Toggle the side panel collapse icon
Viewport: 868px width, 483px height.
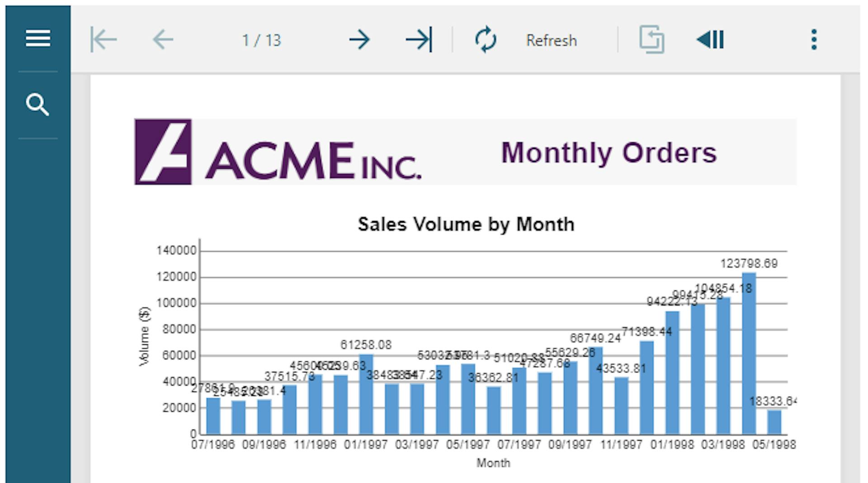tap(711, 40)
